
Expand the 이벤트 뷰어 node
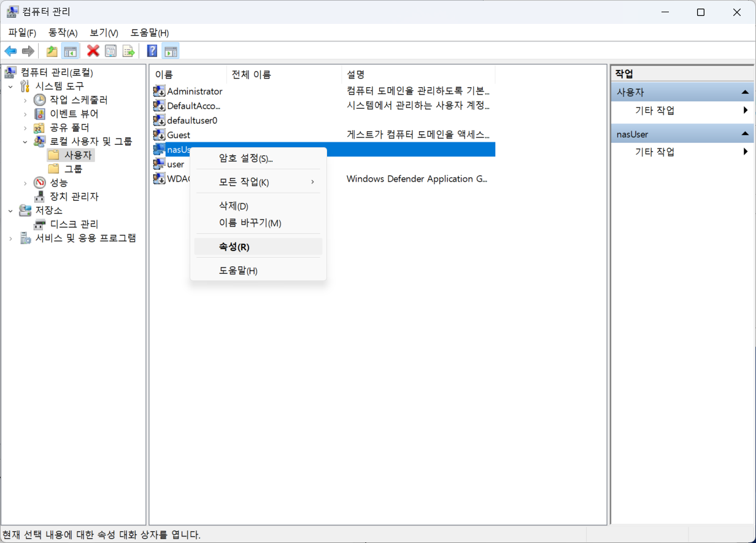pyautogui.click(x=25, y=114)
